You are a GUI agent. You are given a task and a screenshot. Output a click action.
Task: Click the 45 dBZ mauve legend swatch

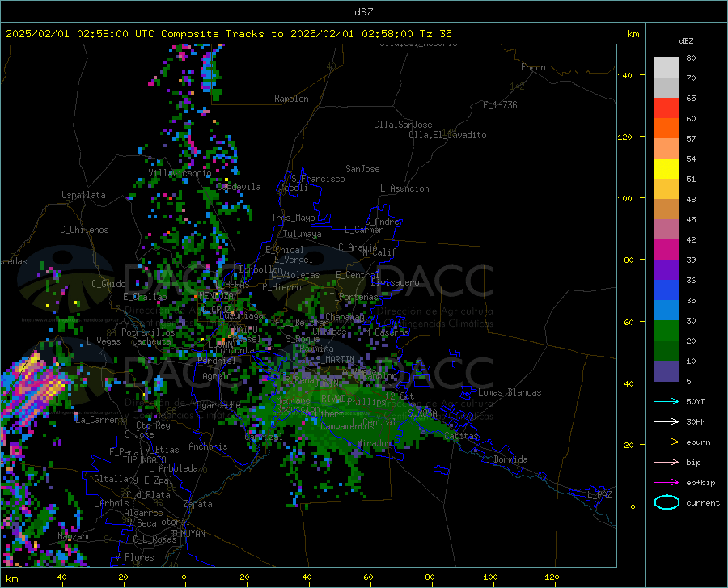click(667, 229)
